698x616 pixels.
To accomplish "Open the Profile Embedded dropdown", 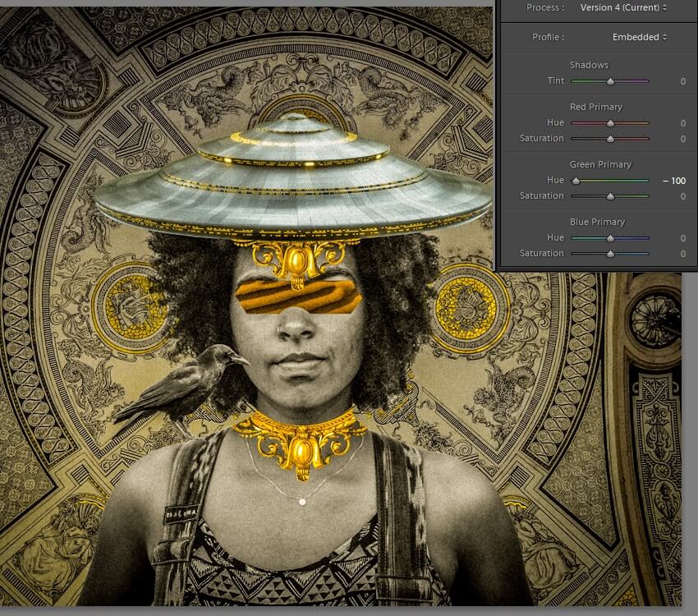I will tap(639, 37).
